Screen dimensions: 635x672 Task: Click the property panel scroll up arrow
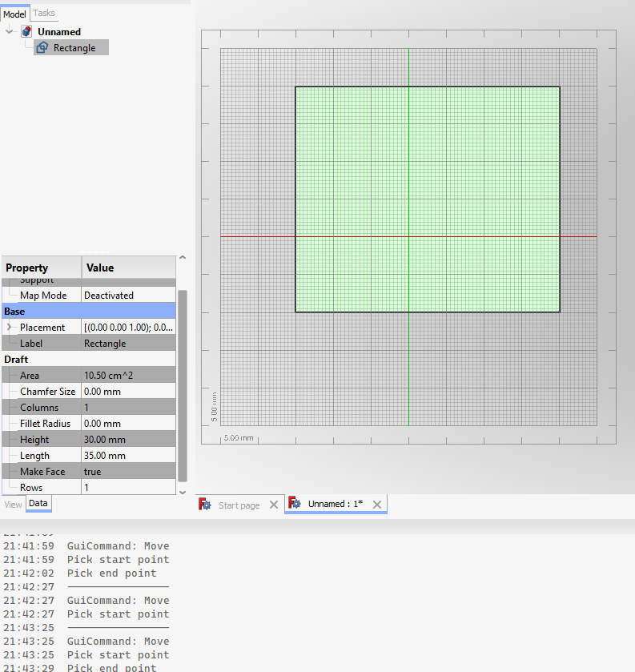(x=182, y=258)
